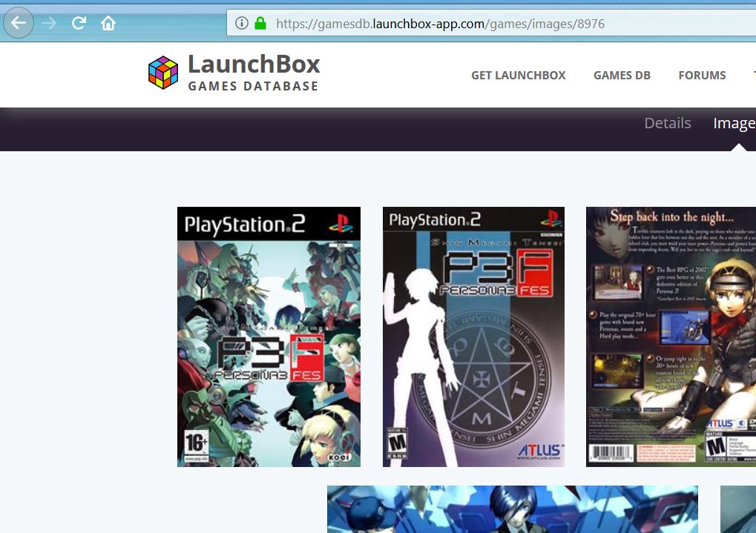The image size is (756, 533).
Task: Open the back cover image with Aigis
Action: pos(671,337)
